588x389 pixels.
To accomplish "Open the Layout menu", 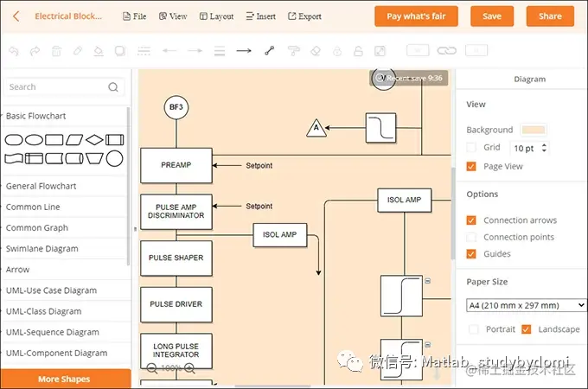I will click(x=216, y=16).
